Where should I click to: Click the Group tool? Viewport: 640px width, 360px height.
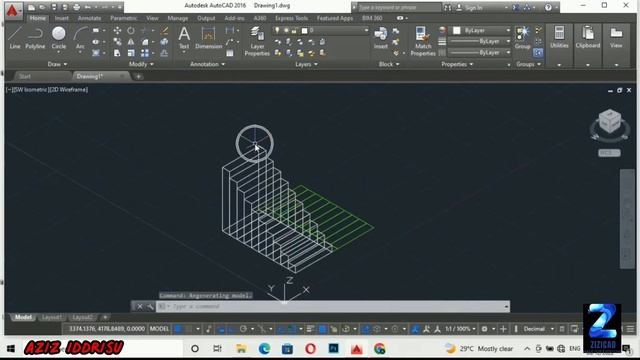coord(522,38)
